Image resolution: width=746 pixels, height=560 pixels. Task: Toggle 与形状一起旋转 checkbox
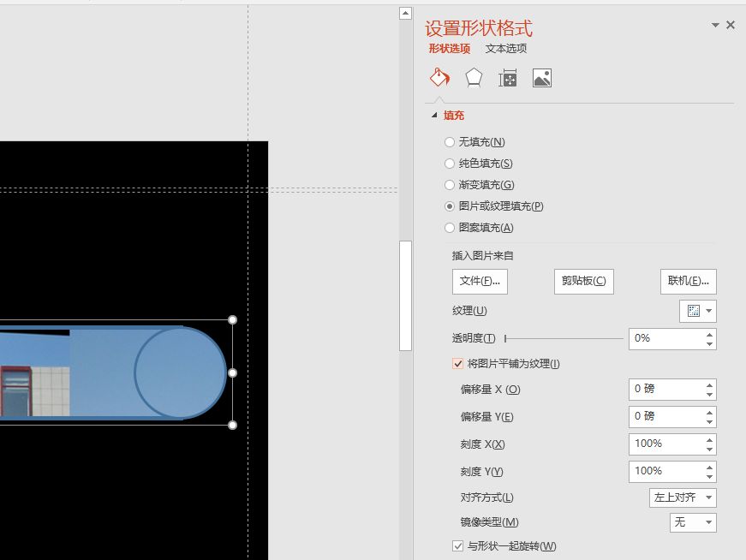[x=457, y=546]
